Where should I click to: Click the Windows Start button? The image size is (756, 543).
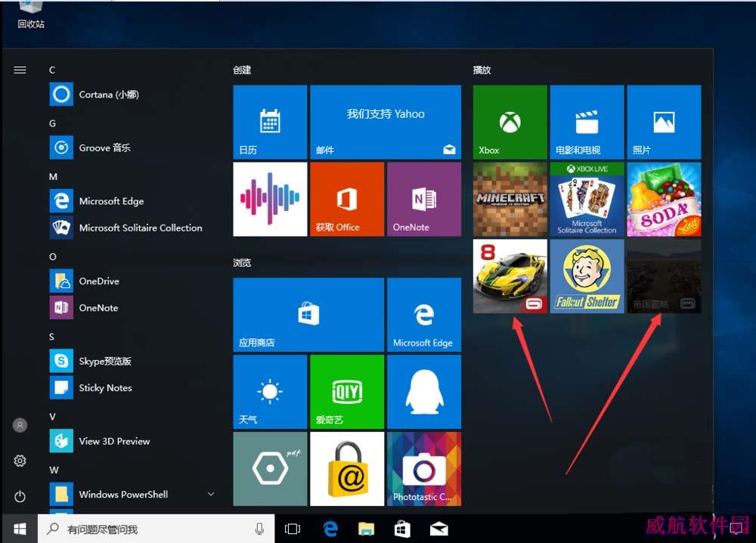[20, 529]
